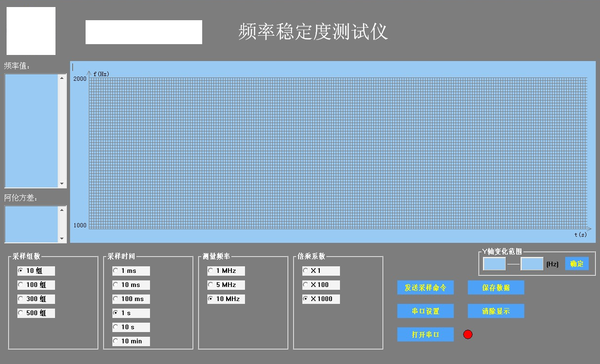600x364 pixels.
Task: Click the 发送采样命令 button
Action: pos(426,287)
